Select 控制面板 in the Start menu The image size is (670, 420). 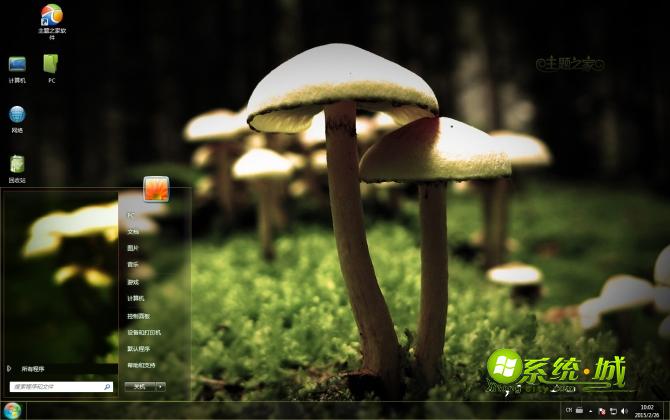click(138, 315)
